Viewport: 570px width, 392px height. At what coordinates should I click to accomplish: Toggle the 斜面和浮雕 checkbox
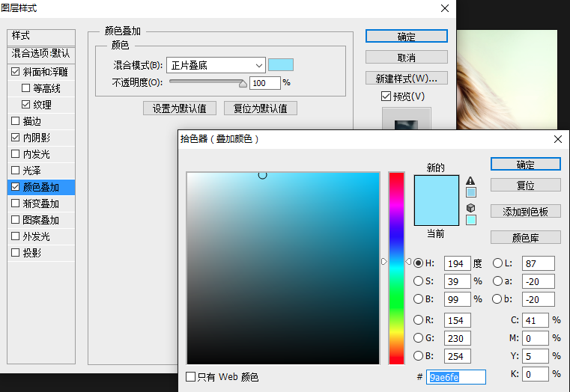(15, 72)
